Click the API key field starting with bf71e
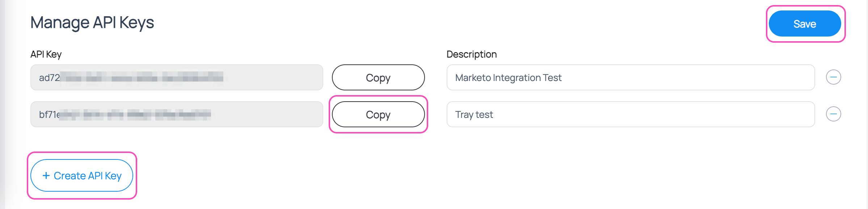868x209 pixels. pyautogui.click(x=177, y=114)
